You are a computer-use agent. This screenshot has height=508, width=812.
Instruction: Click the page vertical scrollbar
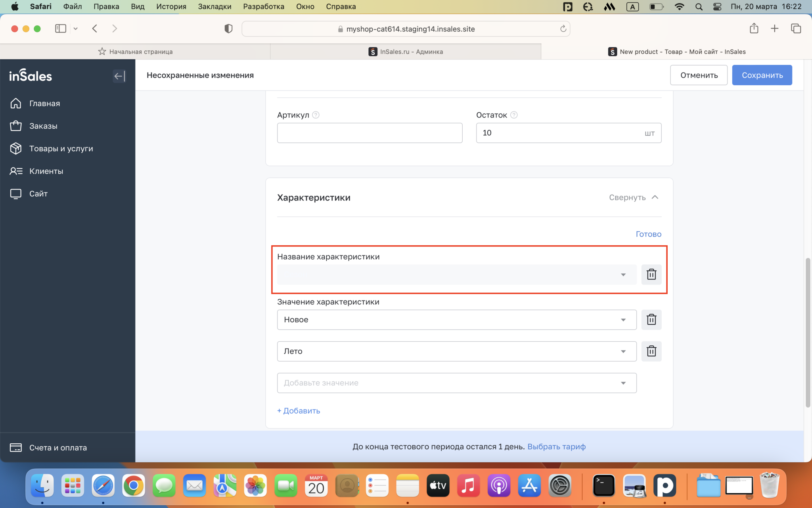(x=807, y=332)
